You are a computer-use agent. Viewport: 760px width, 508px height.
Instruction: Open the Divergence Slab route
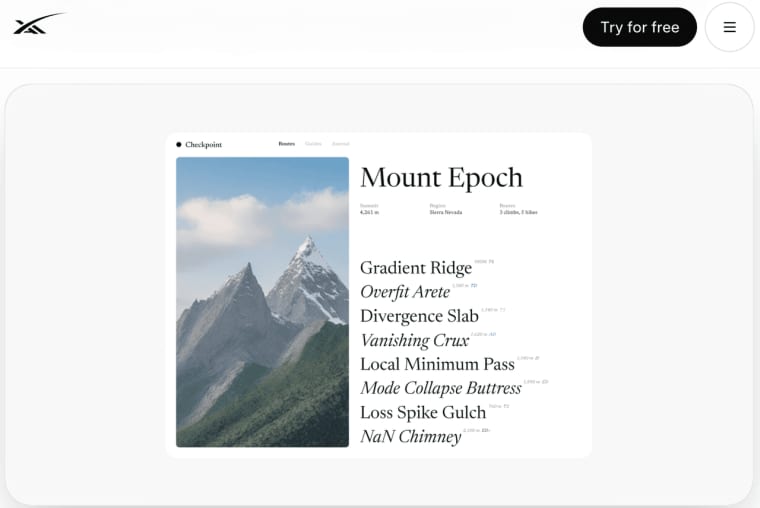pyautogui.click(x=419, y=316)
